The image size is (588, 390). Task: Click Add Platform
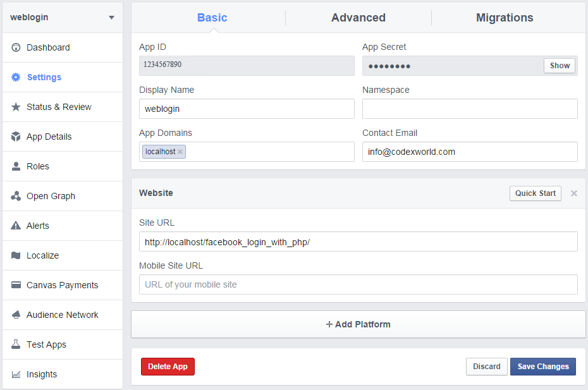[358, 324]
